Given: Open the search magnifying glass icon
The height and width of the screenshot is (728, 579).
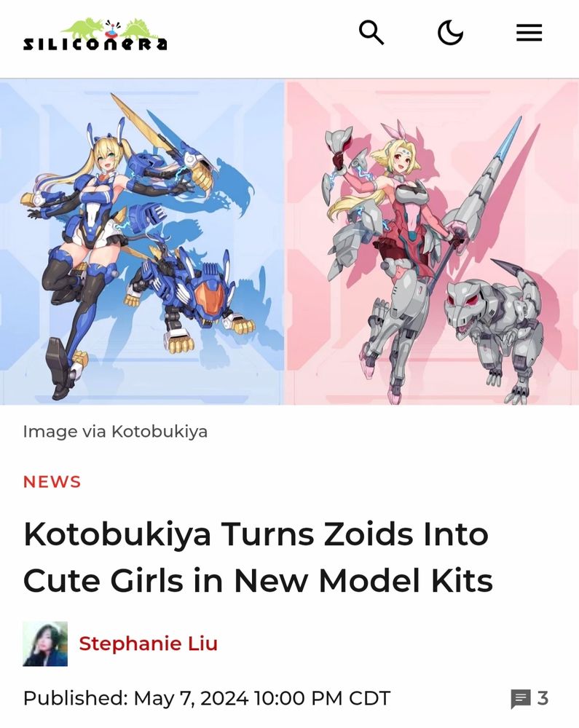Looking at the screenshot, I should pyautogui.click(x=371, y=33).
